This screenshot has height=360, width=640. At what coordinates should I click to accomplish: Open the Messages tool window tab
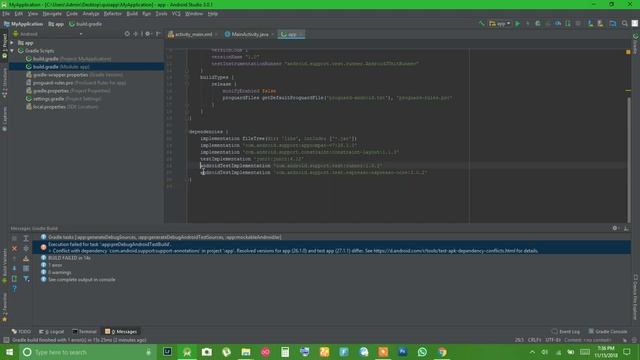pyautogui.click(x=121, y=331)
